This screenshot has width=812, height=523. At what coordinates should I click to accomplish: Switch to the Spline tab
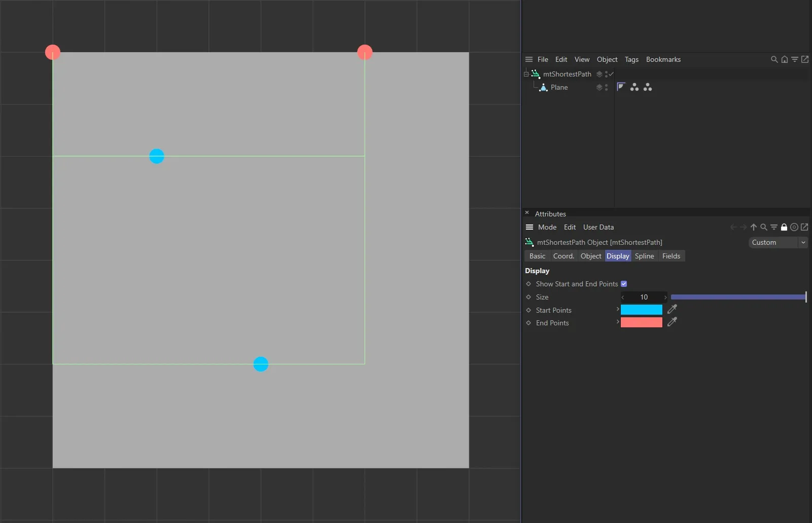point(644,256)
